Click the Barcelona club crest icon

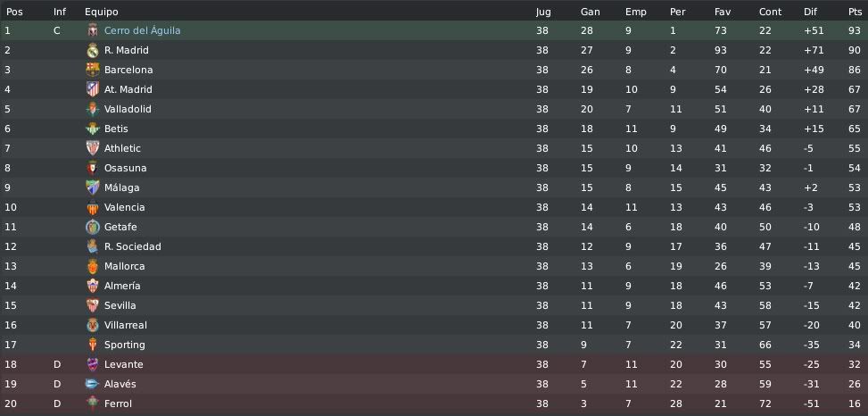pyautogui.click(x=93, y=70)
